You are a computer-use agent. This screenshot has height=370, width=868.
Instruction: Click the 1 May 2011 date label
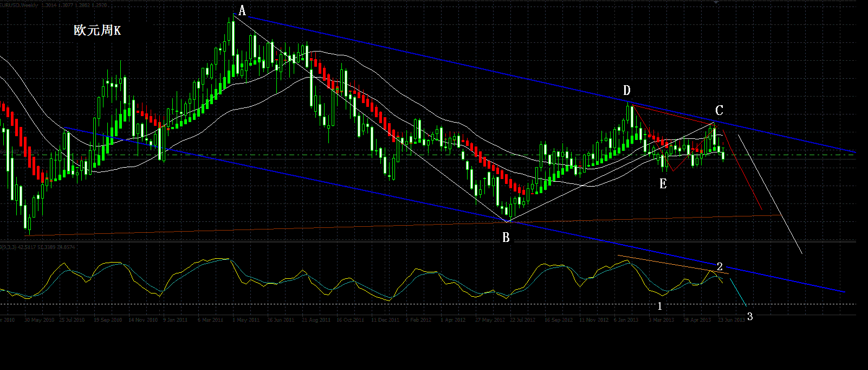pyautogui.click(x=246, y=320)
